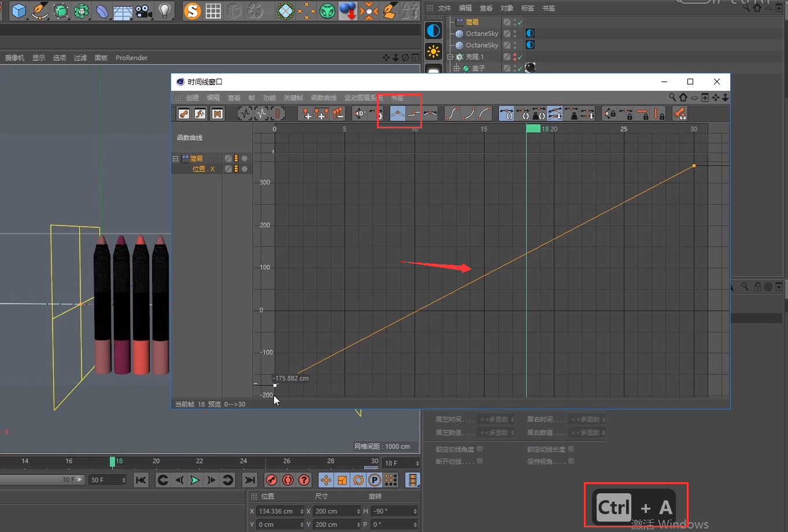Set keys to Step interpolation
This screenshot has width=788, height=532.
[x=413, y=114]
